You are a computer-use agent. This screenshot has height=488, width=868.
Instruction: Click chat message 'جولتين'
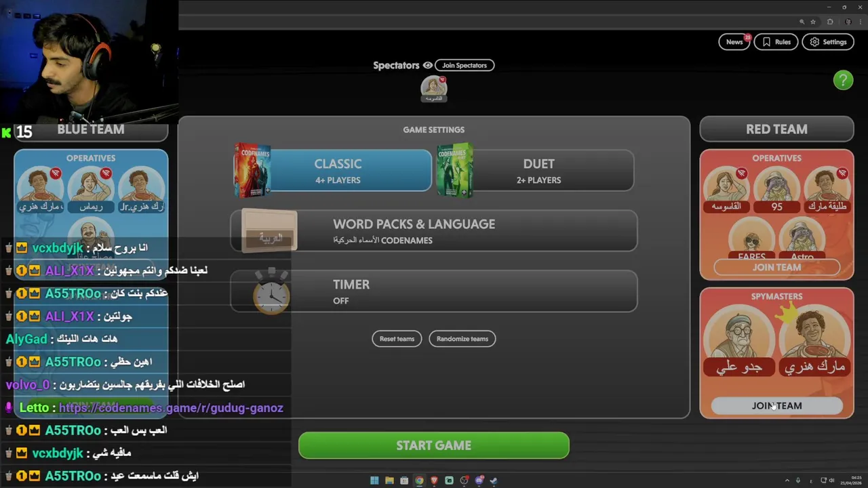[x=119, y=316]
